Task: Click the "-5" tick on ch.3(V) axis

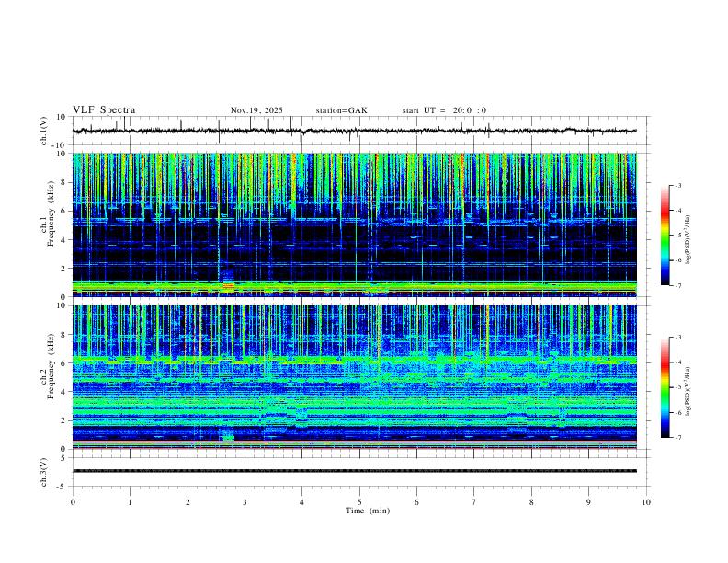Action: (x=63, y=487)
